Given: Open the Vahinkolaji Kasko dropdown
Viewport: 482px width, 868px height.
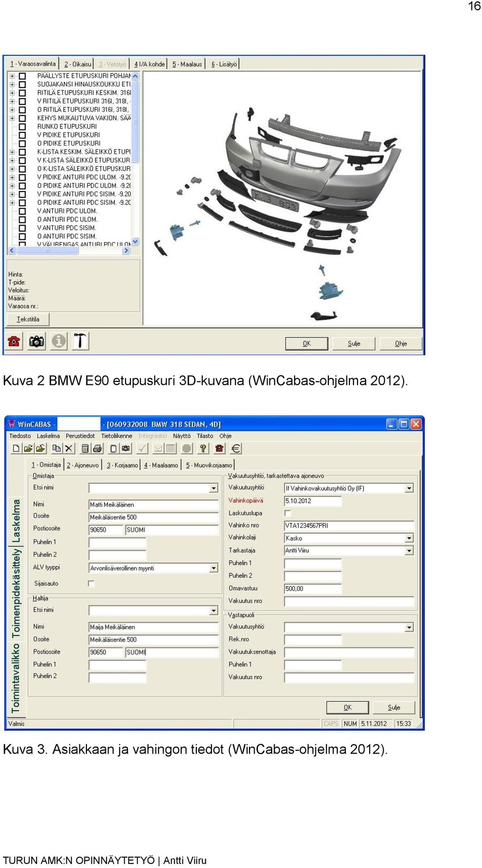Looking at the screenshot, I should (409, 538).
